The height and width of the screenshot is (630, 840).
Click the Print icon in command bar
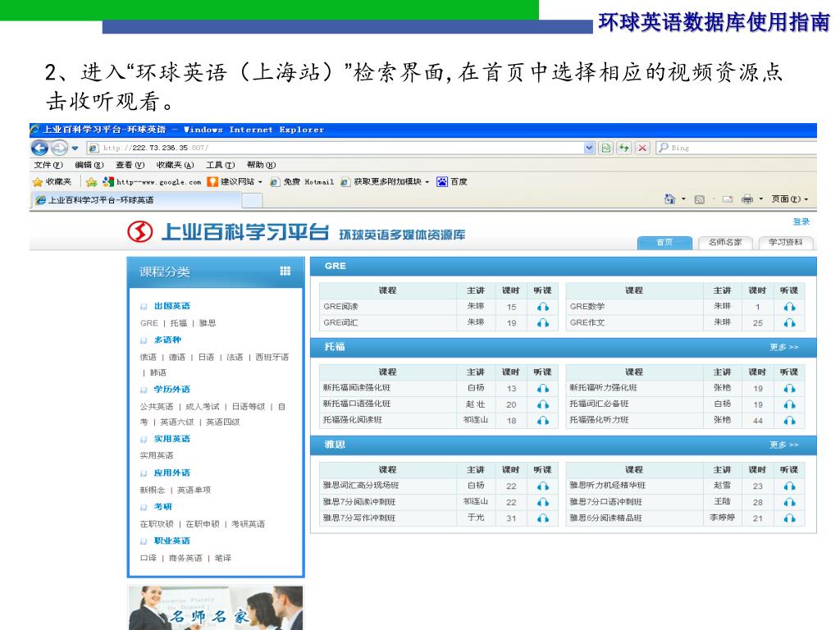coord(746,199)
